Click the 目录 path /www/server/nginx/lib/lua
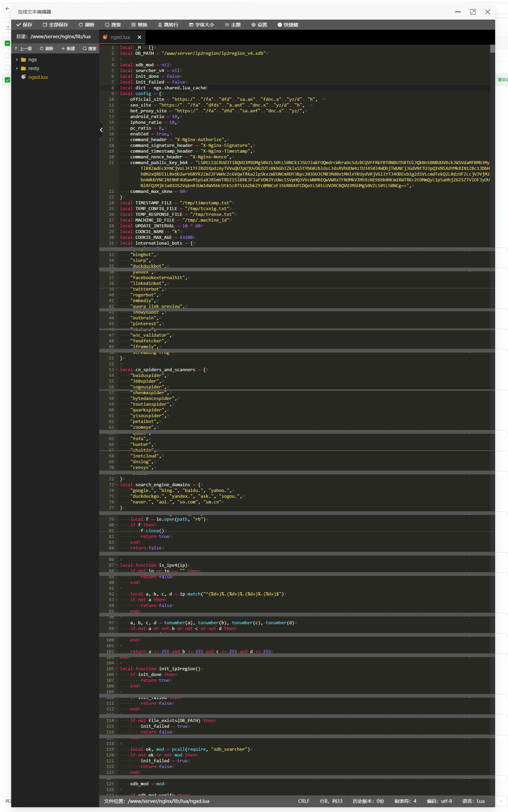 click(x=53, y=37)
